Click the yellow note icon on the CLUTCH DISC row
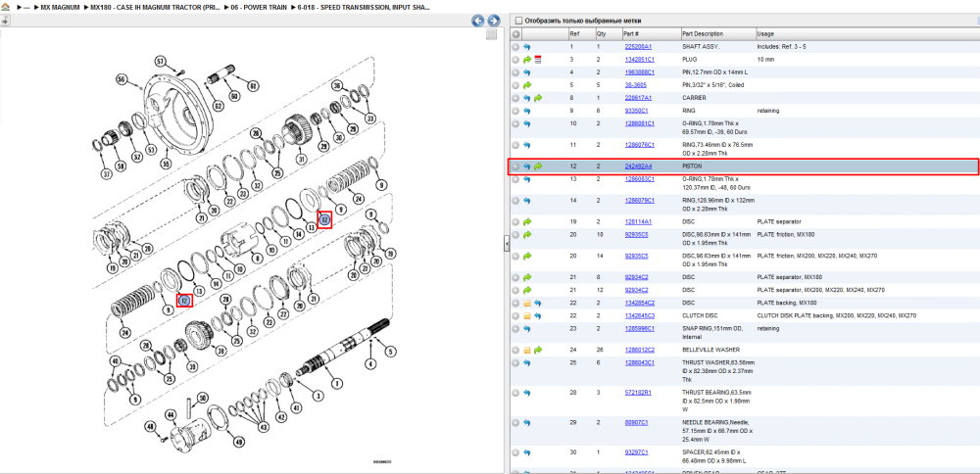The height and width of the screenshot is (474, 980). click(527, 316)
